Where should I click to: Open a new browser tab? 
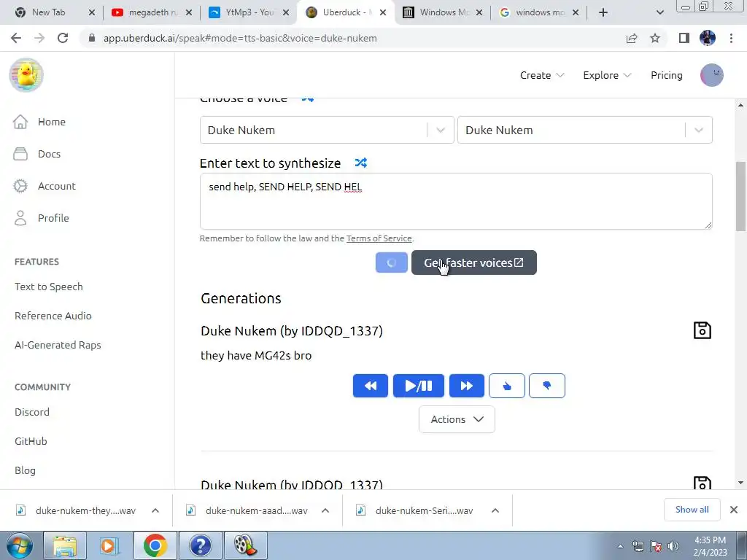[603, 12]
